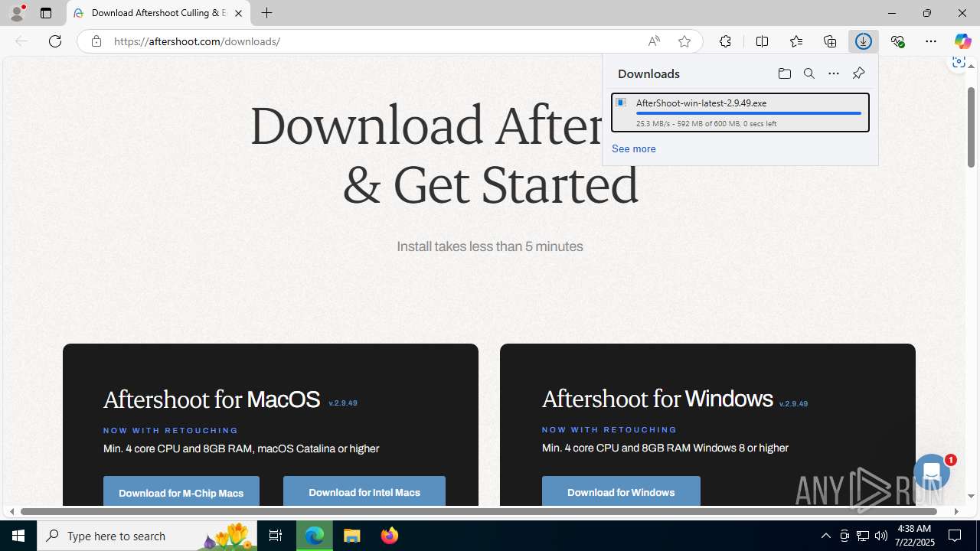980x551 pixels.
Task: Select AfterShoot-win-latest-2.9.49.exe download item
Action: pos(740,112)
